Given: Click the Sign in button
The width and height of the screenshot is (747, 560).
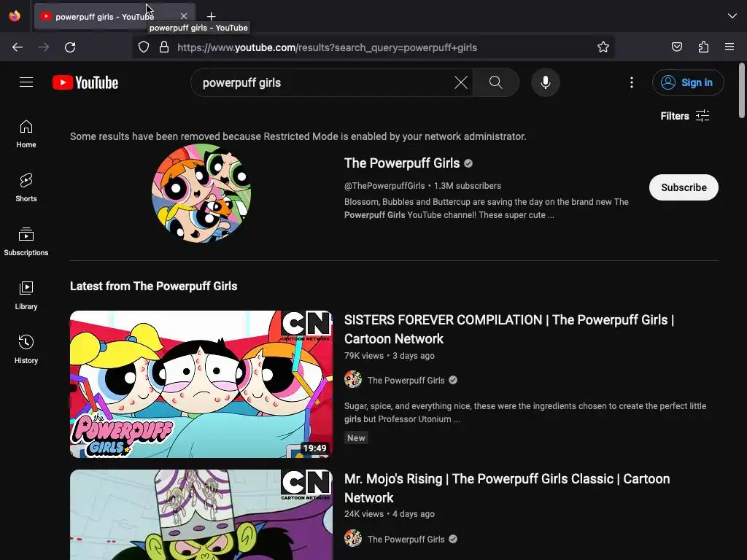Looking at the screenshot, I should coord(688,82).
